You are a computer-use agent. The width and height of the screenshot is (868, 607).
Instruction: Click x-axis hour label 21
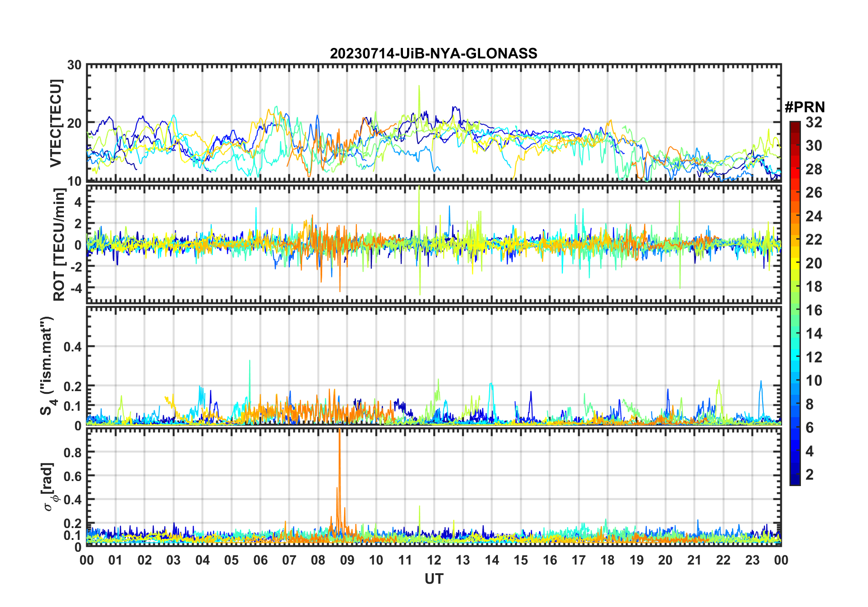[x=695, y=560]
